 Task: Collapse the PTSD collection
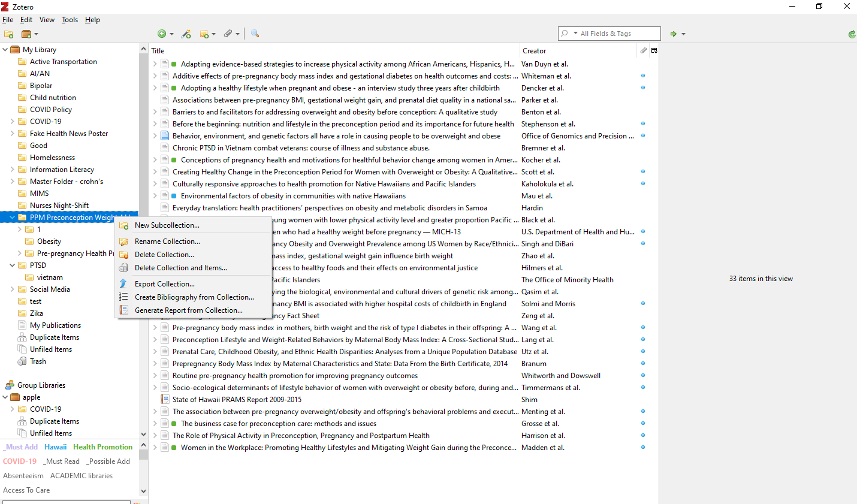coord(13,265)
